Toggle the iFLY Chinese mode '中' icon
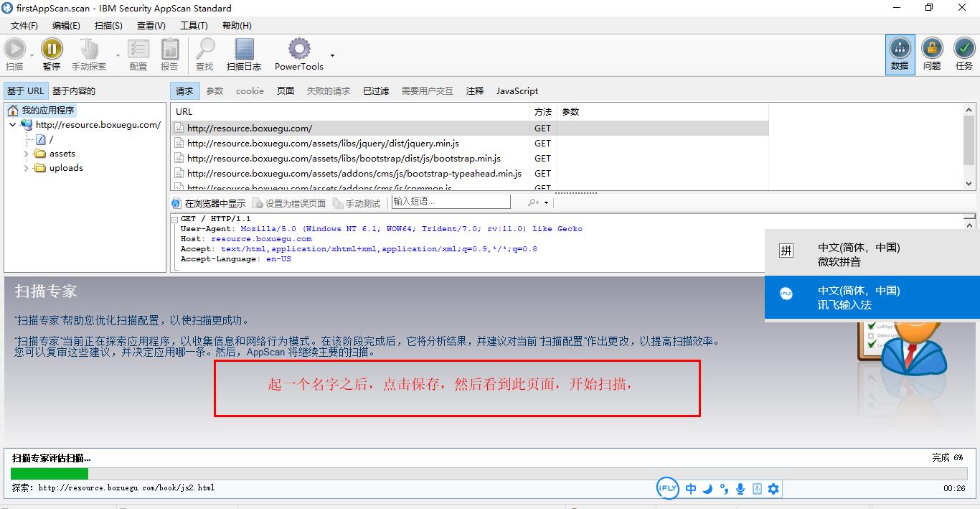Viewport: 980px width, 509px height. pos(691,489)
